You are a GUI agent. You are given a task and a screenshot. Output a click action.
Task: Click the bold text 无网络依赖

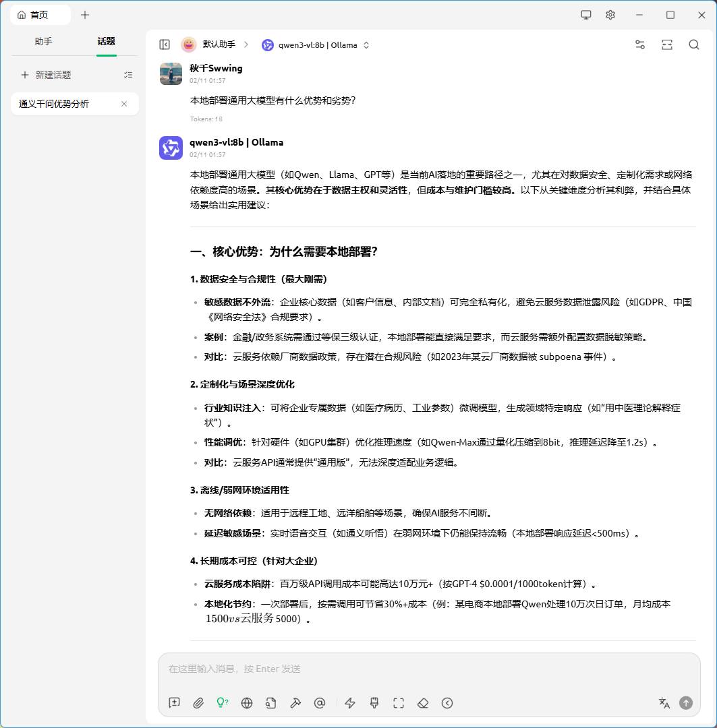click(228, 513)
